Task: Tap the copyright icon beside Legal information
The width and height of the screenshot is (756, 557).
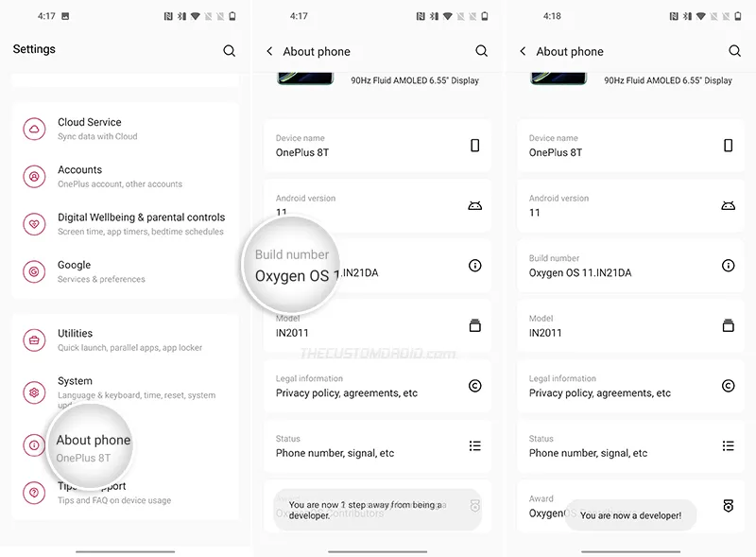Action: point(475,386)
